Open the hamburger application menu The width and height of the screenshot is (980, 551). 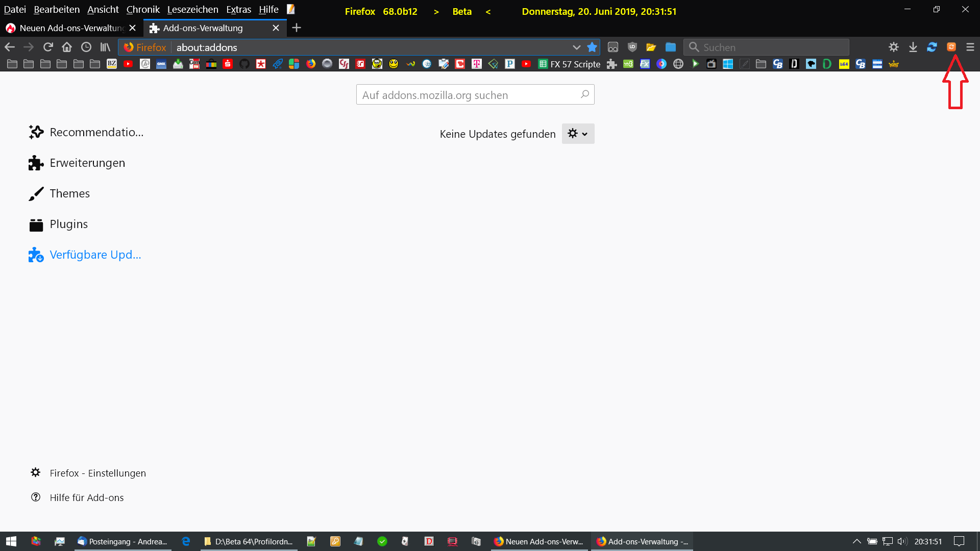(970, 47)
